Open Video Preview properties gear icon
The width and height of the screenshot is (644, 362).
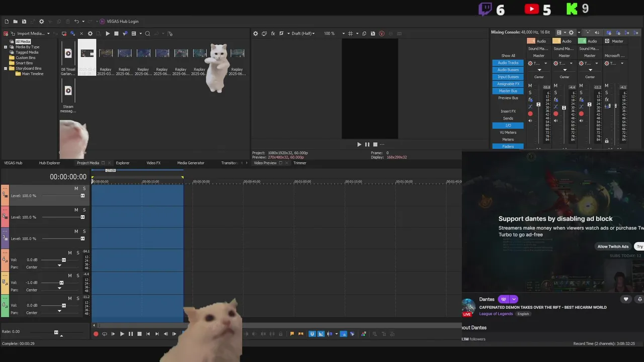click(256, 34)
